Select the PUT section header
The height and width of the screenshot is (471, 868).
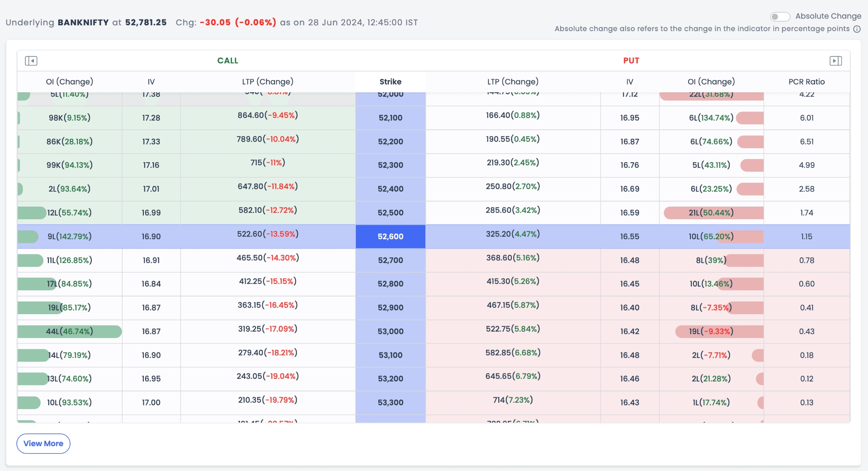[631, 60]
